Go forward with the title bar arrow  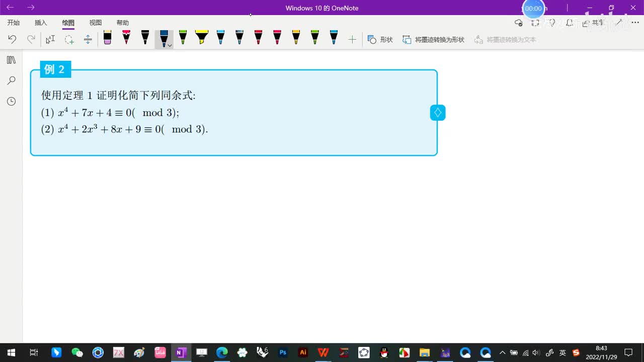tap(31, 8)
